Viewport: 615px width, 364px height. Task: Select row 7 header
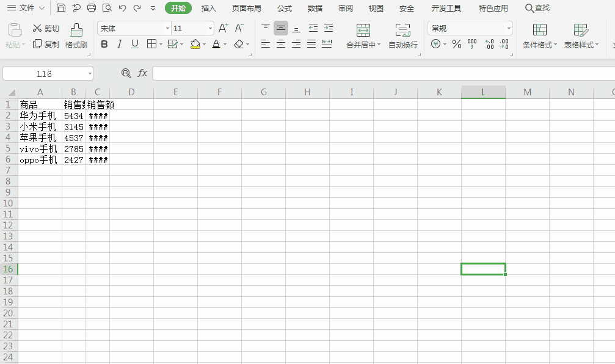pos(8,170)
